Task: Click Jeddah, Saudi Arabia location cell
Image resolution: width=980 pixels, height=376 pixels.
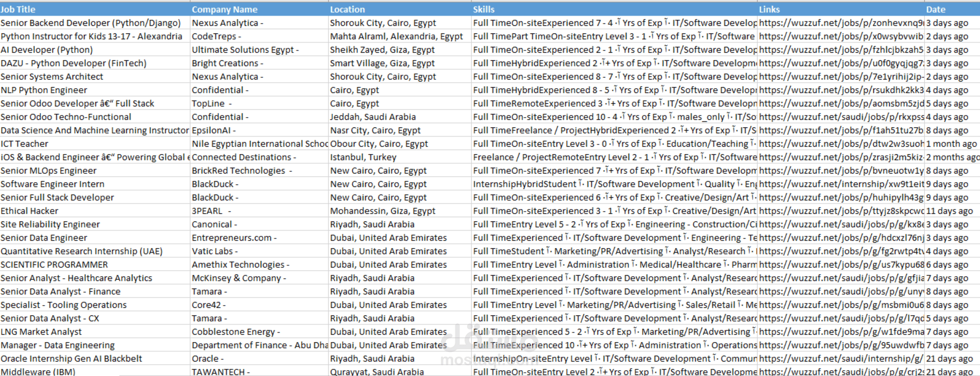Action: (x=400, y=117)
